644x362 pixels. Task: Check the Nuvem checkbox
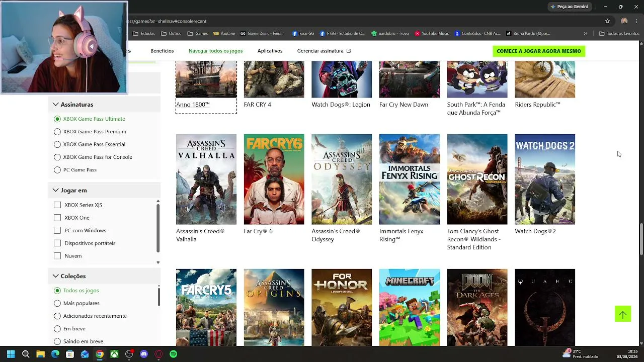57,256
